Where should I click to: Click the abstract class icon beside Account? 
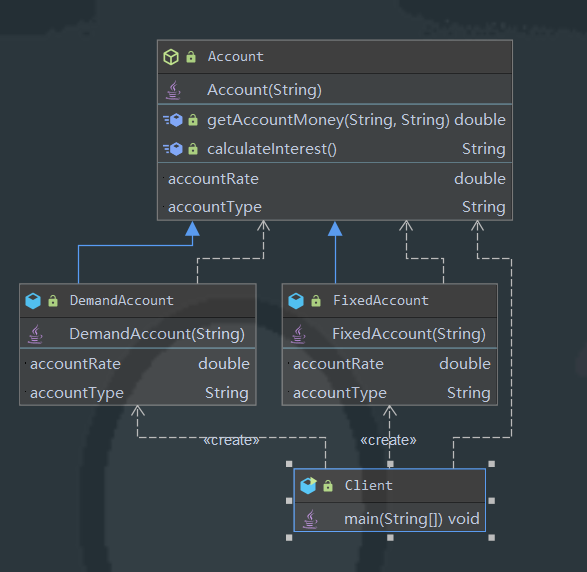171,57
